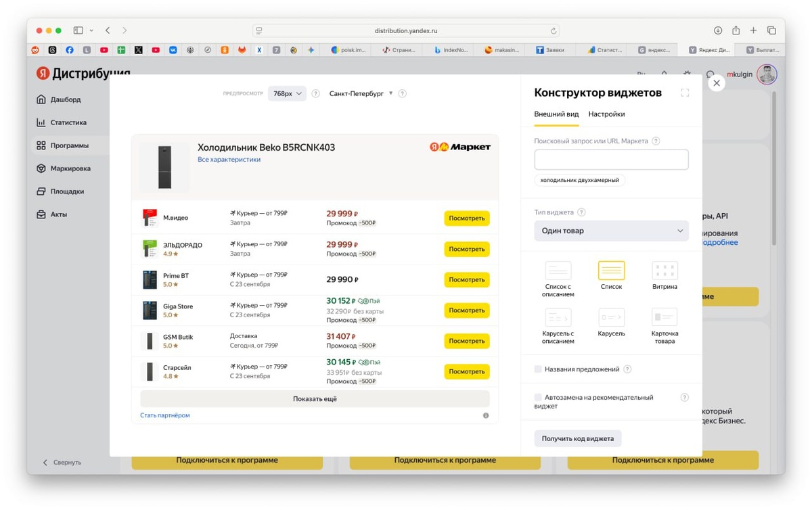The image size is (812, 510).
Task: Show help for 'Поисковый запрос или URL Маркета'
Action: tap(656, 141)
